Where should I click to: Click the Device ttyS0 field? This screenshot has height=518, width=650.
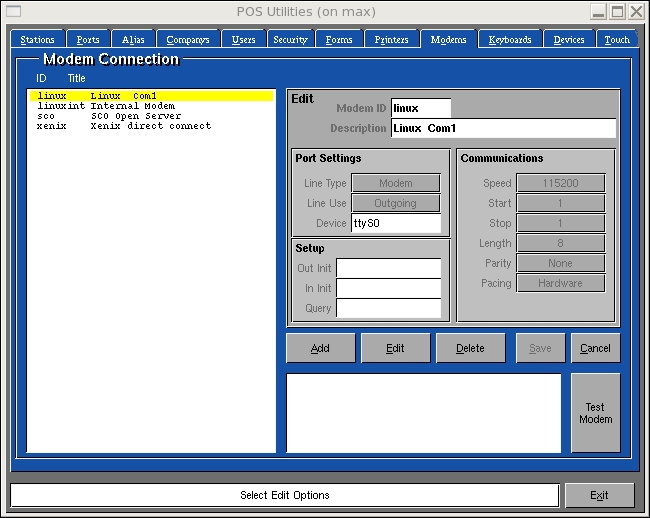(x=396, y=223)
